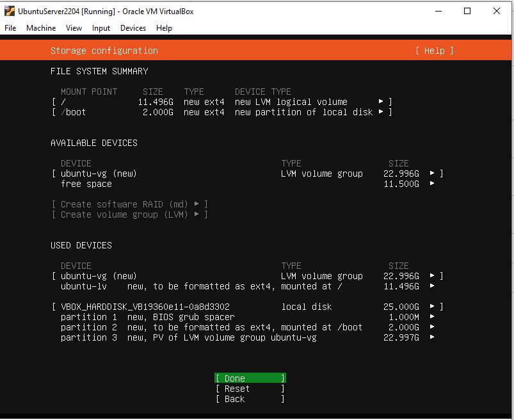This screenshot has height=420, width=514.
Task: Open the Devices menu
Action: pyautogui.click(x=133, y=28)
